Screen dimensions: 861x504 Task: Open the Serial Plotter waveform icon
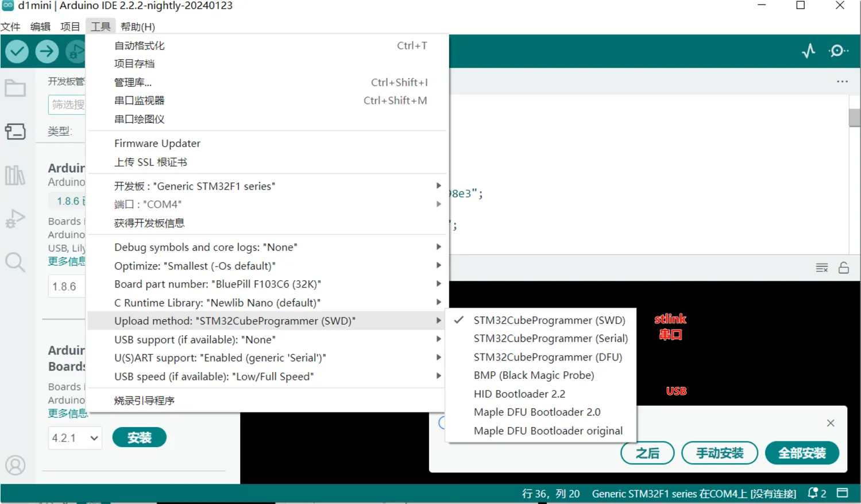tap(808, 51)
